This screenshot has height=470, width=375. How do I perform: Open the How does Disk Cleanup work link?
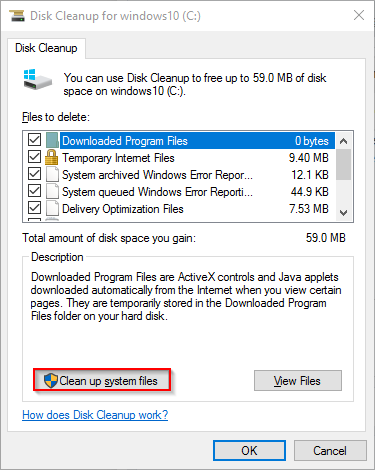pyautogui.click(x=95, y=415)
